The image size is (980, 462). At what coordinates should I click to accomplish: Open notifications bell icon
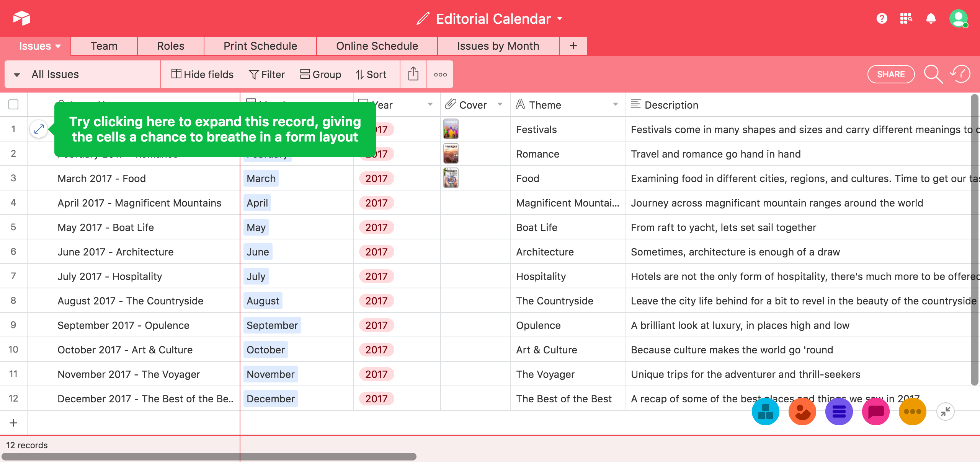tap(931, 18)
